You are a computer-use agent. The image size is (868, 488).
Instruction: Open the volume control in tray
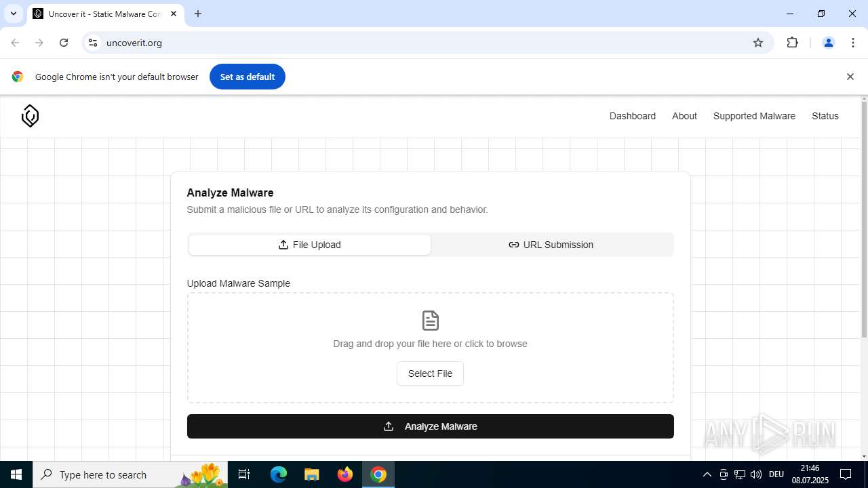pos(756,474)
